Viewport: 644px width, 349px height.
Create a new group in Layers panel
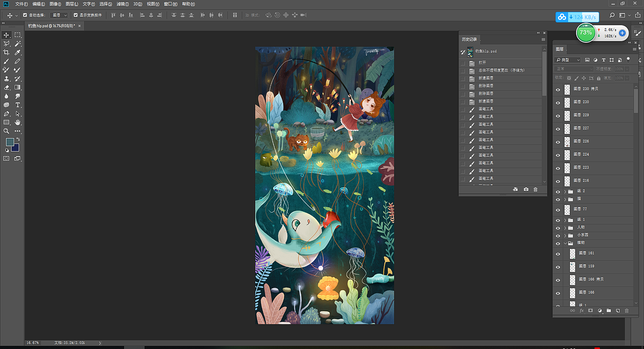point(609,311)
